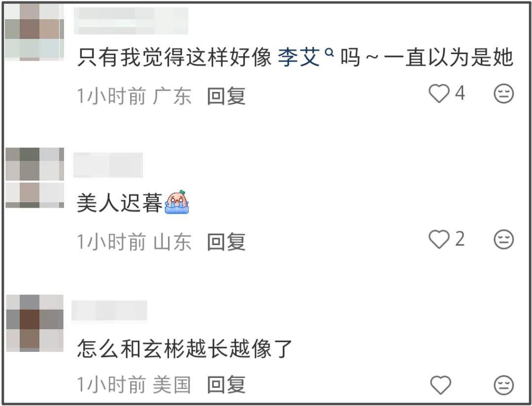This screenshot has width=532, height=406.
Task: Like the comment mentioning 李艾
Action: point(439,93)
